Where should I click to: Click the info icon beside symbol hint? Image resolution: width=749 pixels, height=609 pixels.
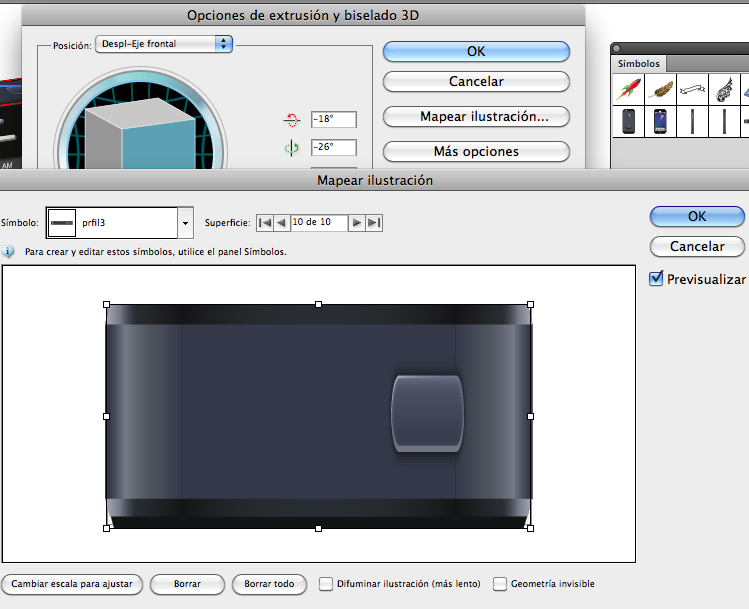tap(8, 252)
